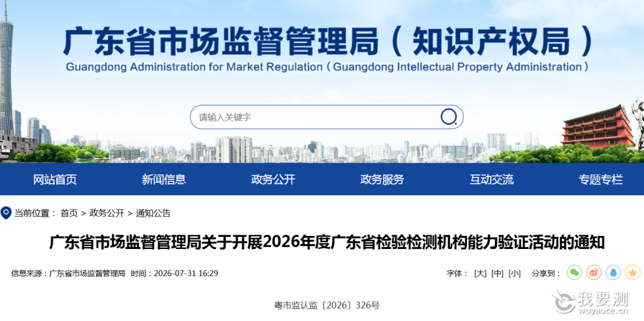
Task: Set font size to 中
Action: (x=497, y=273)
